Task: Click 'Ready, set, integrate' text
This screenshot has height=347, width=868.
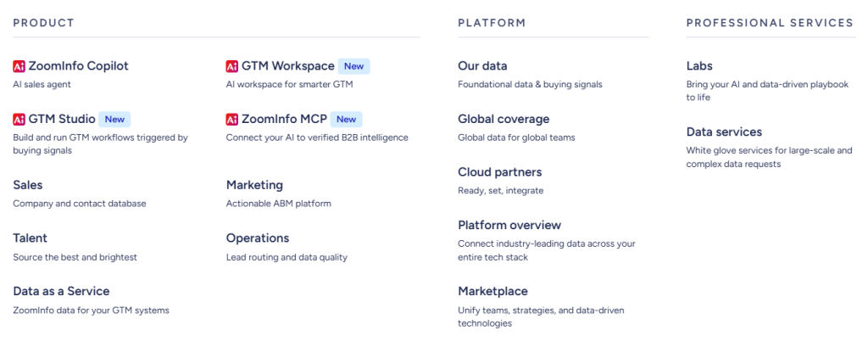Action: (x=500, y=191)
